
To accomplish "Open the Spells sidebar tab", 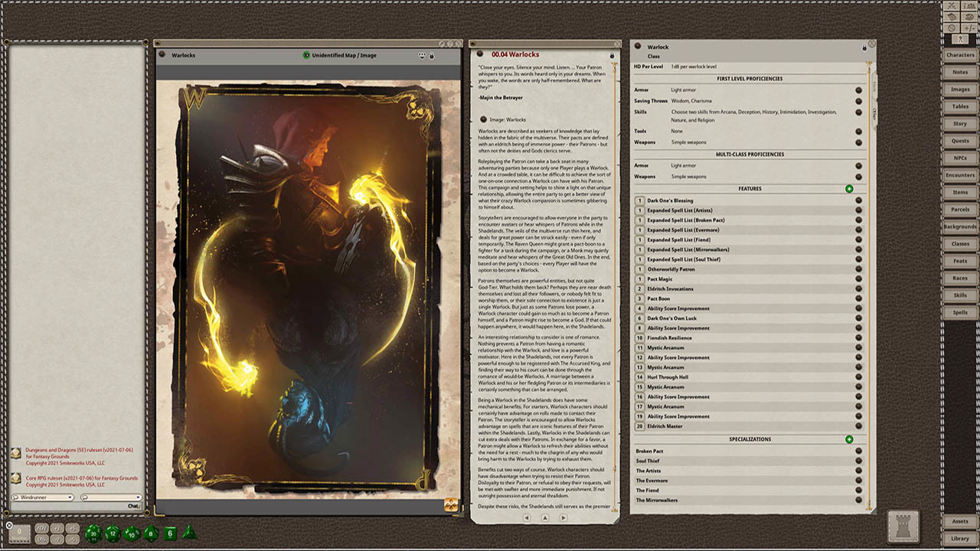I will coord(959,312).
